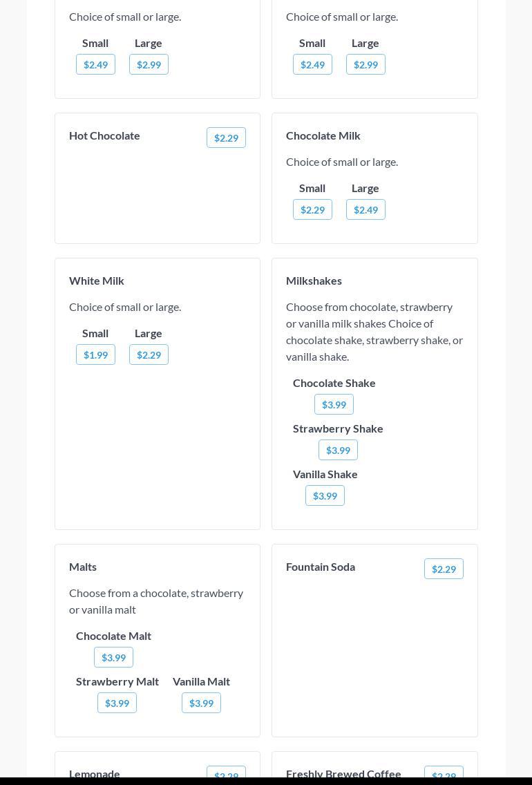Choose small White Milk at $1.99

tap(95, 354)
